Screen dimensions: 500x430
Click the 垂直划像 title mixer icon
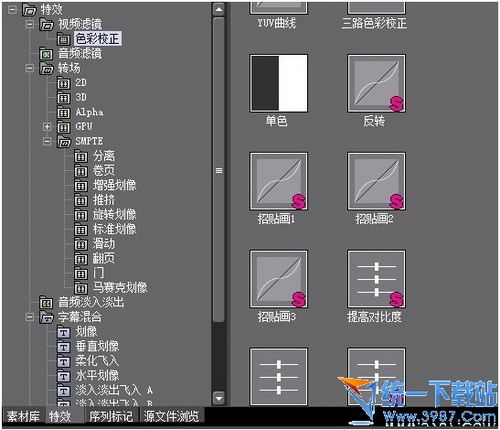click(63, 347)
